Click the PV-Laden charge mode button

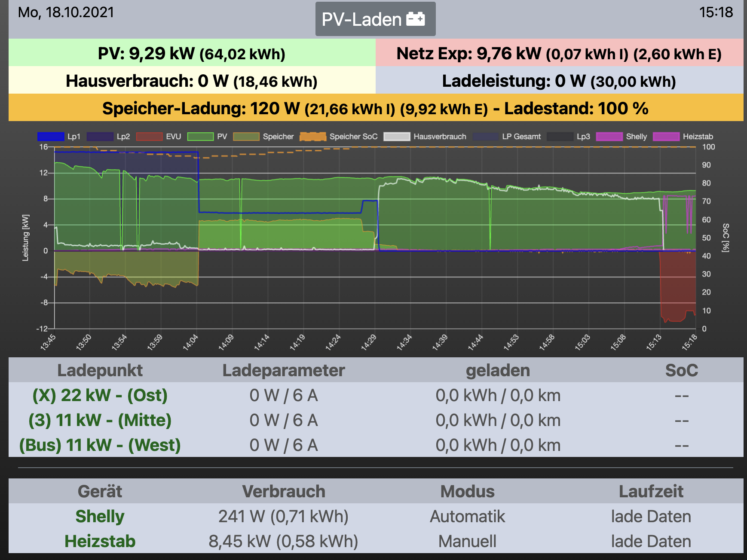click(375, 19)
